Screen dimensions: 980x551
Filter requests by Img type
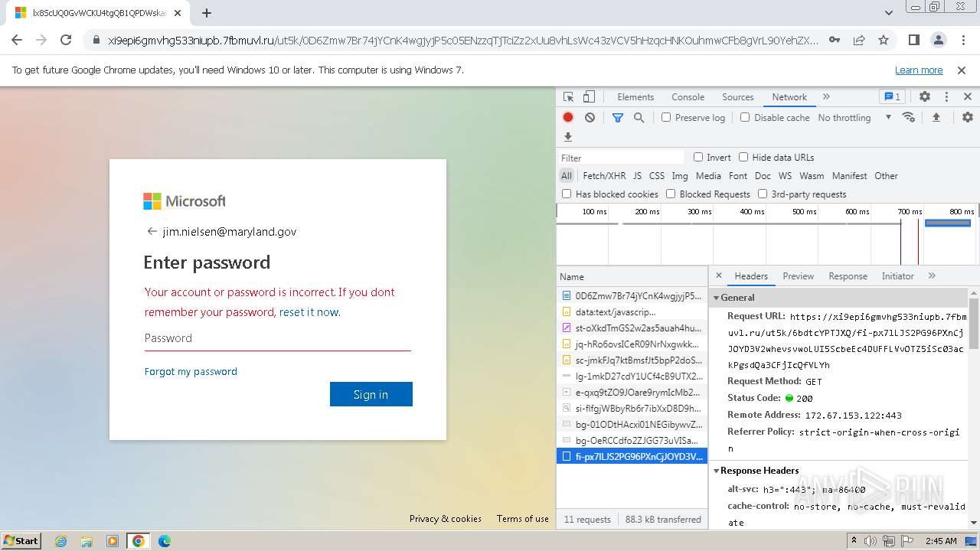(x=680, y=176)
